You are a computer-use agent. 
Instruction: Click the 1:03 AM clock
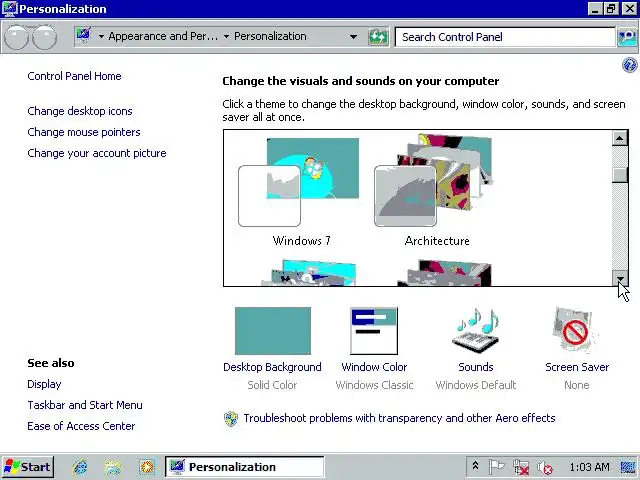tap(589, 467)
